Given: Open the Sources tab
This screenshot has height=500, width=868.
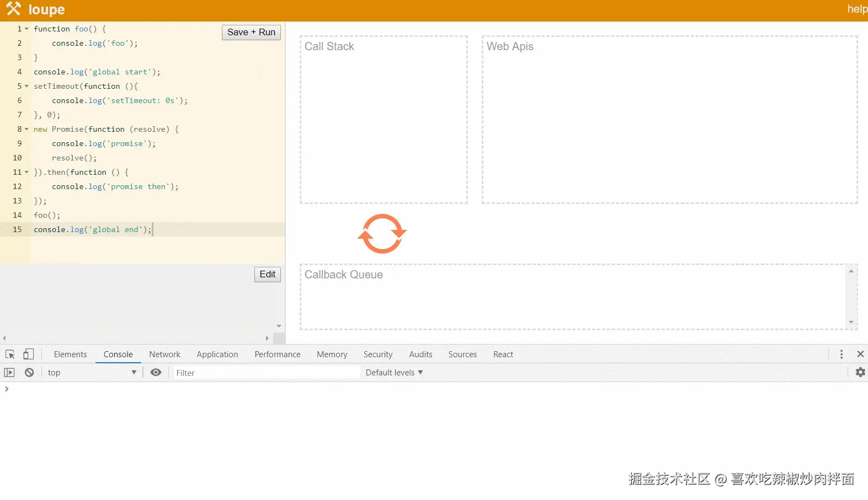Looking at the screenshot, I should (462, 354).
